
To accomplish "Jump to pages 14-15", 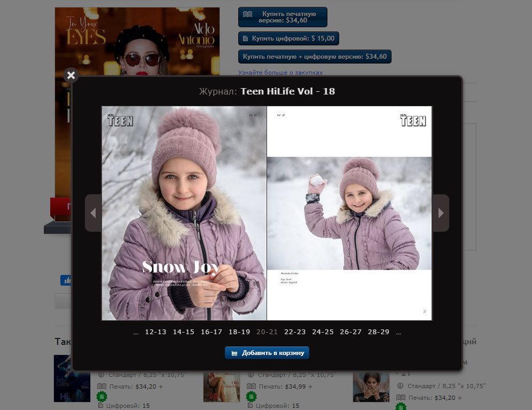I will coord(183,332).
